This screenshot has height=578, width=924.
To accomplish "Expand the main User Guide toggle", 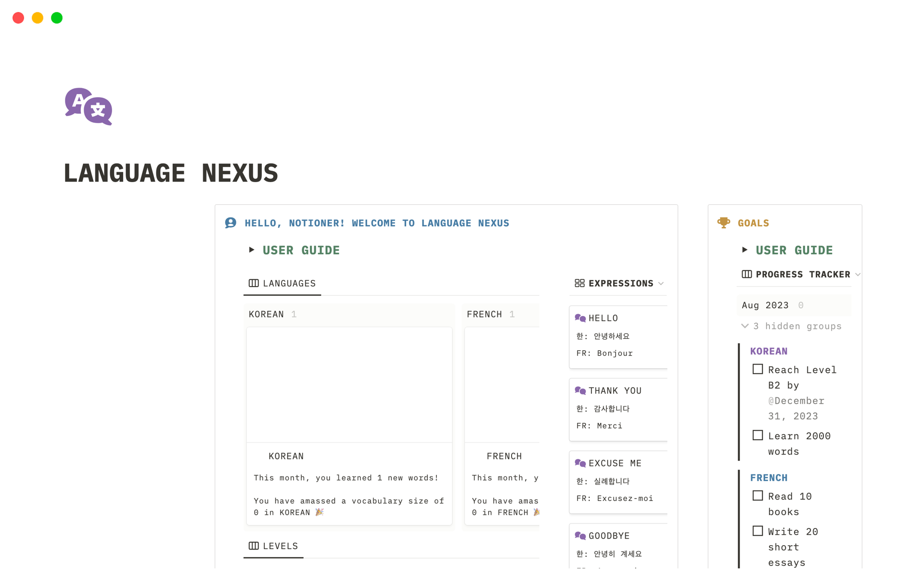I will click(251, 250).
